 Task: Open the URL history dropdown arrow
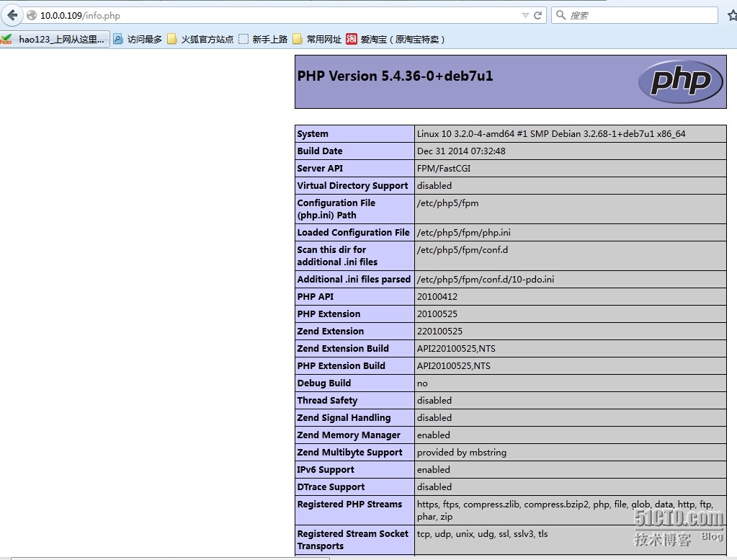pos(525,16)
